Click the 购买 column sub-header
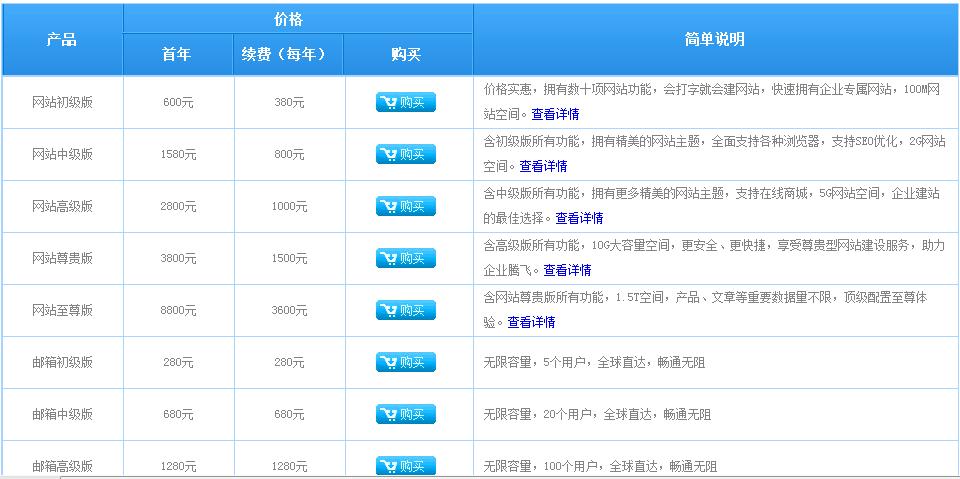 [x=406, y=55]
